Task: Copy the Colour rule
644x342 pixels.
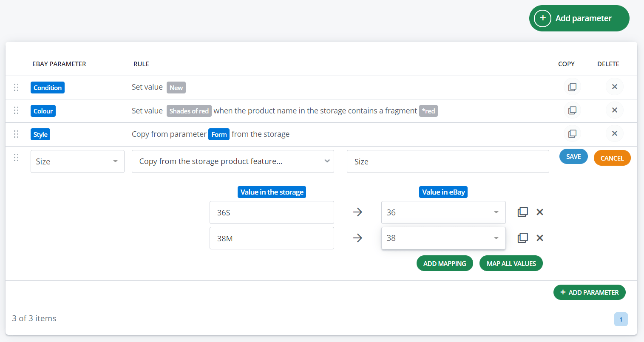Action: [x=572, y=110]
